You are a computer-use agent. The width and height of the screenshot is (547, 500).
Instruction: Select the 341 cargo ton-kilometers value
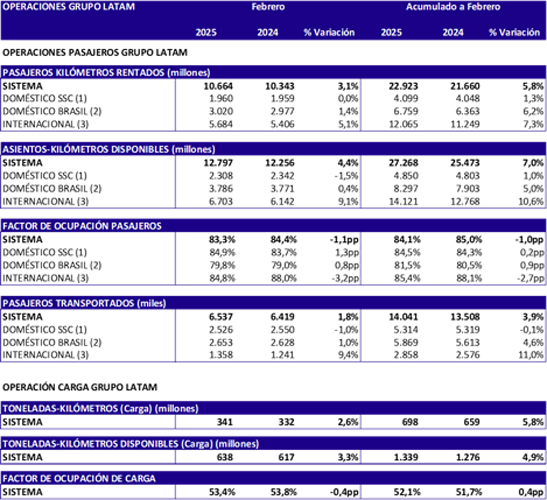pyautogui.click(x=225, y=422)
